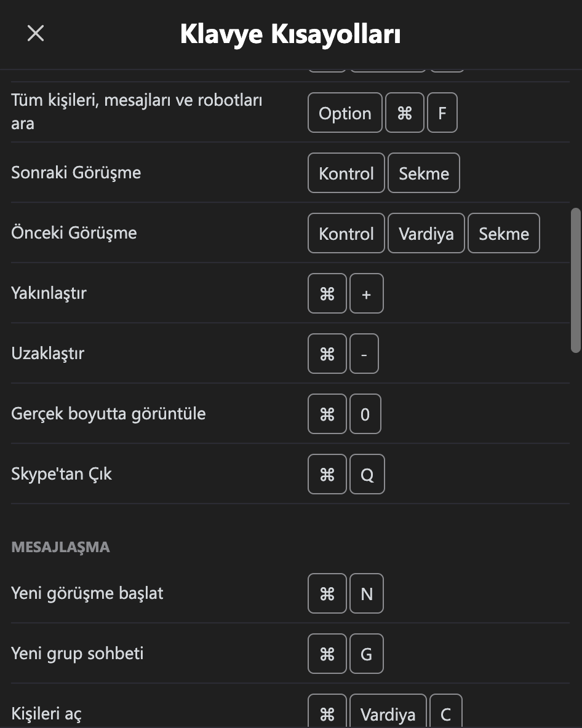Click the Option key badge
The width and height of the screenshot is (582, 728).
[345, 113]
